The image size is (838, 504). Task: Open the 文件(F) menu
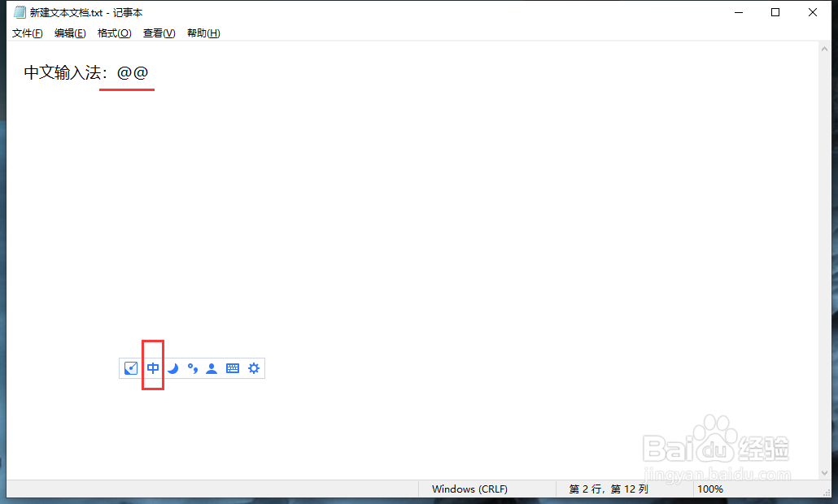click(x=28, y=33)
